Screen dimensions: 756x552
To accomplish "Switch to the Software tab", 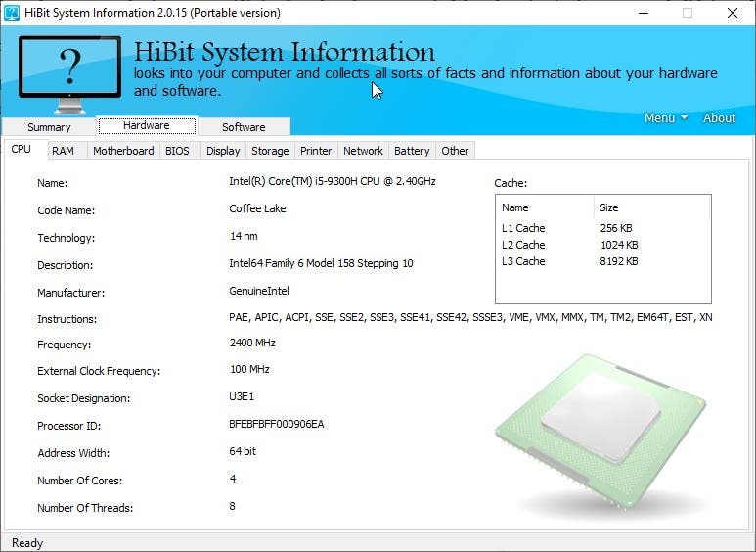I will coord(244,127).
